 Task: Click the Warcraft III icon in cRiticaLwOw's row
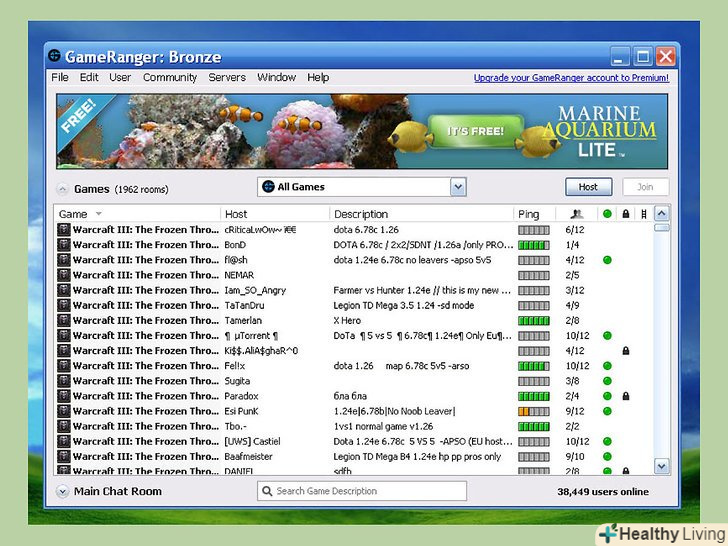tap(64, 230)
